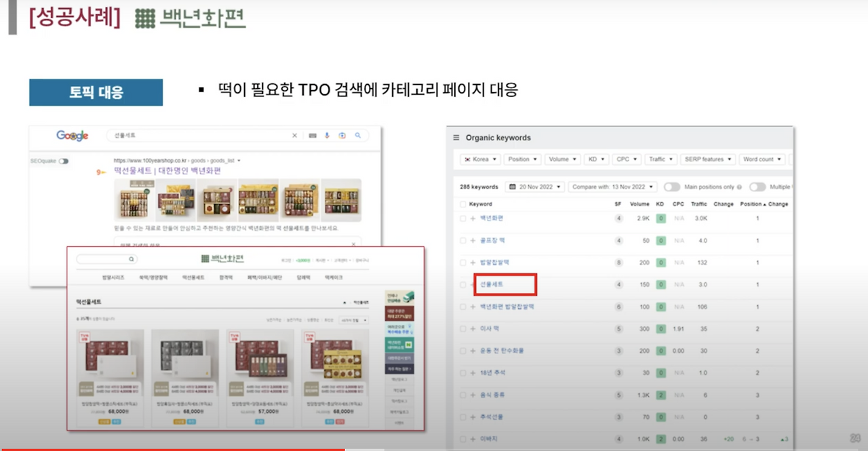The image size is (868, 451).
Task: Expand the plus icon beside 운동 전 탄수화물
Action: 473,351
